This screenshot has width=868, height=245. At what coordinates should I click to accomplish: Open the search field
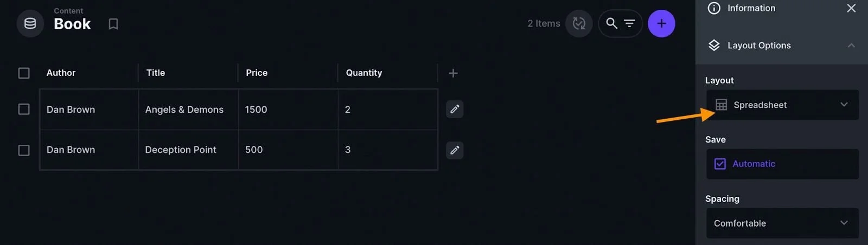[x=611, y=23]
